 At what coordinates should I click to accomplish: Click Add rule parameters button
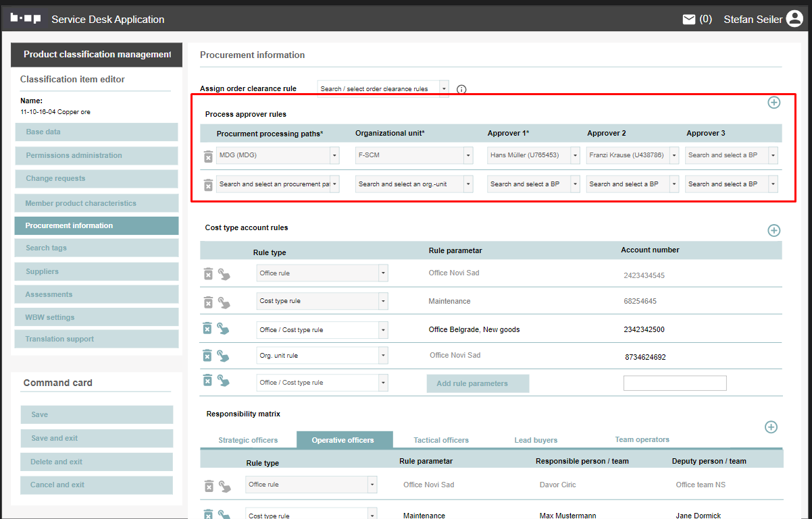(478, 383)
